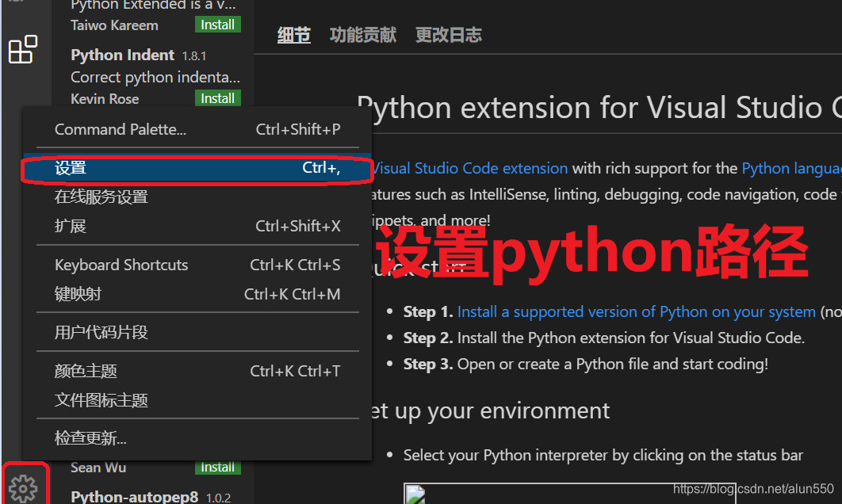
Task: Click the Set up your environment heading
Action: click(x=490, y=411)
